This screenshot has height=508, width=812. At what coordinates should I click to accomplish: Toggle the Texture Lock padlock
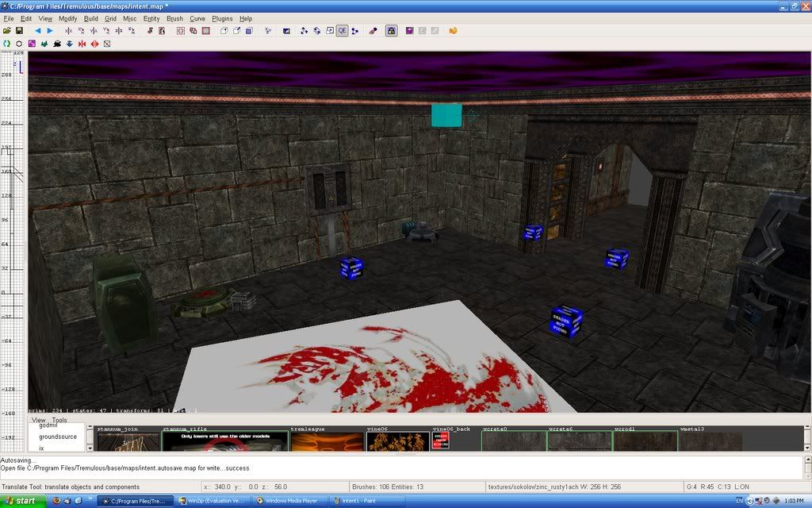pos(391,31)
